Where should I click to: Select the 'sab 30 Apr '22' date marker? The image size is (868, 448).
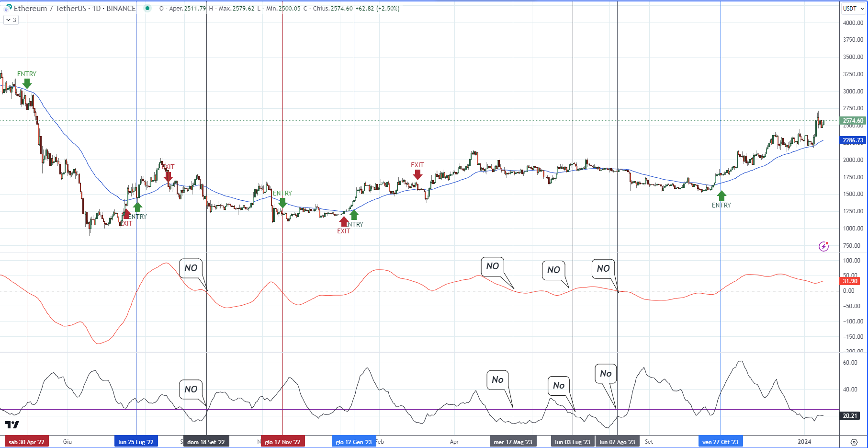tap(27, 442)
